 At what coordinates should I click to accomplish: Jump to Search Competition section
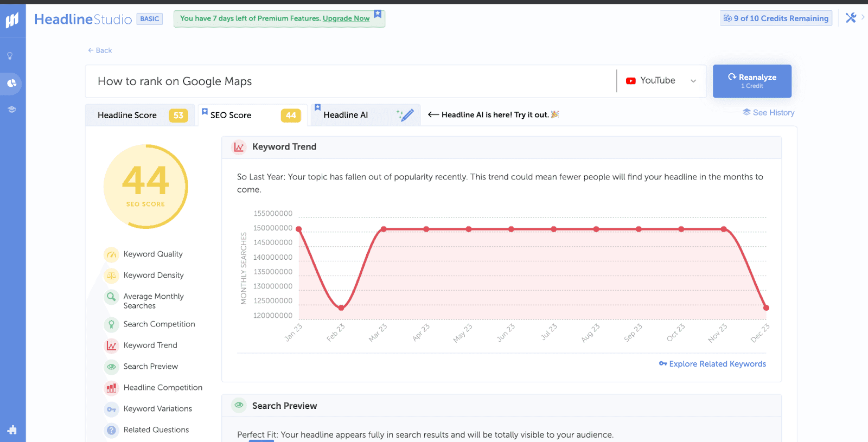click(159, 324)
